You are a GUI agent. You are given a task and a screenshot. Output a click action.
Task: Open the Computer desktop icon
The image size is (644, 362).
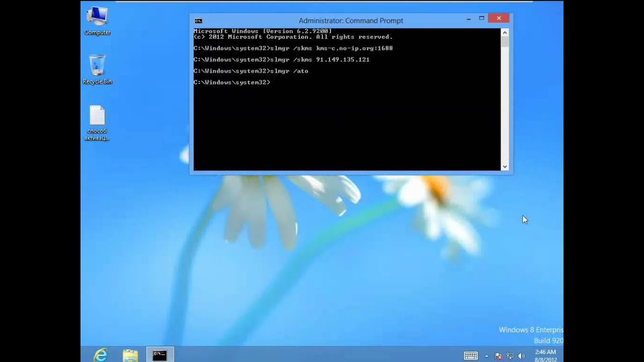click(97, 21)
